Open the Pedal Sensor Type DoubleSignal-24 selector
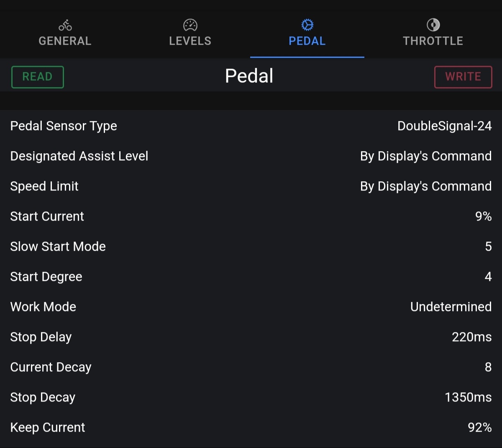 point(444,126)
